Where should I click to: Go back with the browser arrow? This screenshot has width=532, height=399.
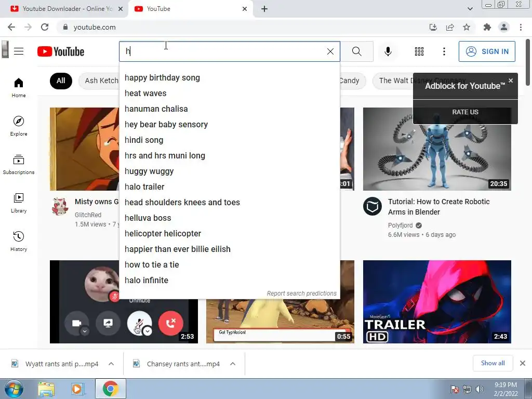click(x=11, y=27)
